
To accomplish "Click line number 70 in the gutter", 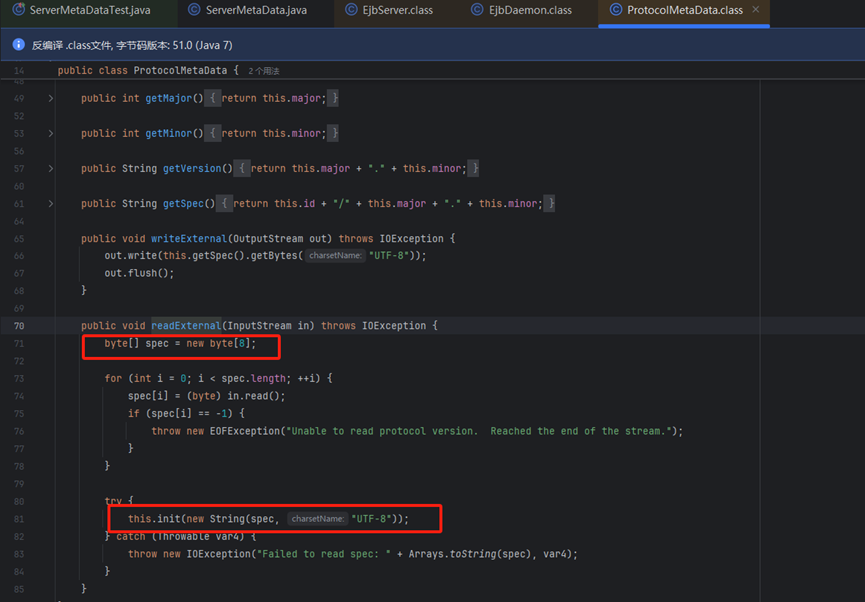I will [x=19, y=325].
